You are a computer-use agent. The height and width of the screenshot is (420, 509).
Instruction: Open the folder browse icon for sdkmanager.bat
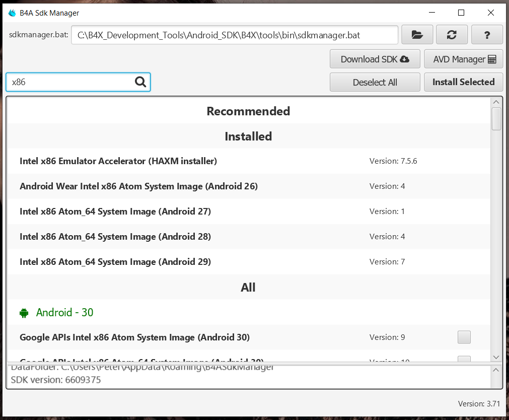[x=417, y=35]
